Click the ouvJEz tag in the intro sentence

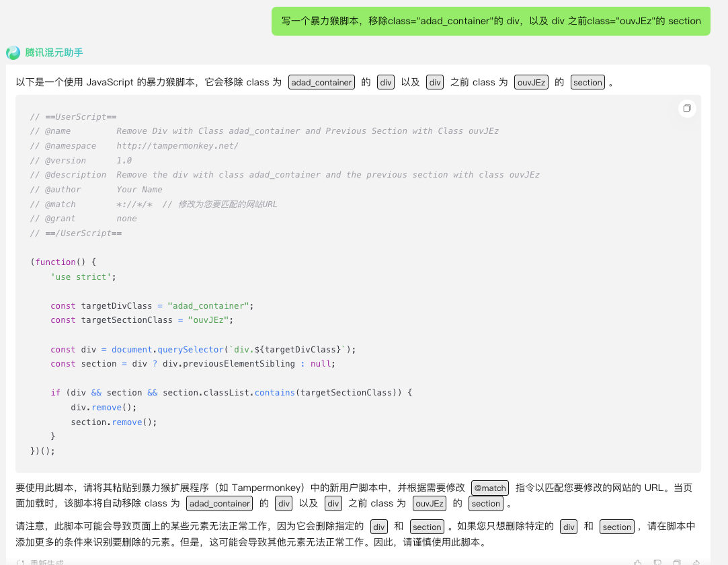531,82
